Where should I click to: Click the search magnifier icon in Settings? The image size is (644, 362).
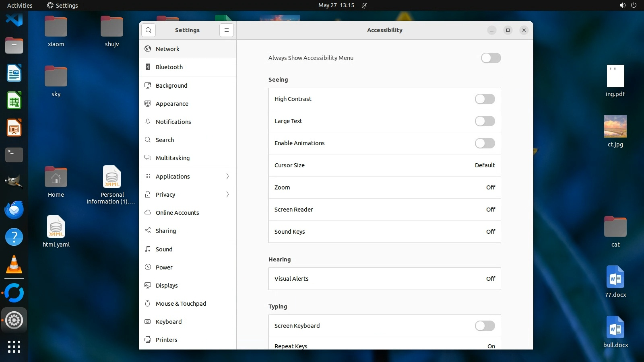[x=149, y=30]
